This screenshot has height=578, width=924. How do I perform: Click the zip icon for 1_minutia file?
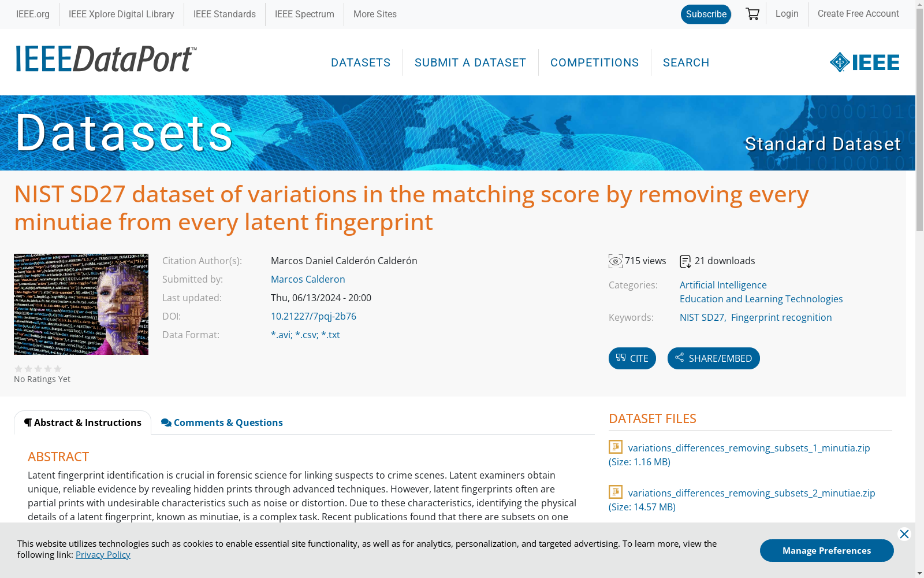tap(616, 447)
